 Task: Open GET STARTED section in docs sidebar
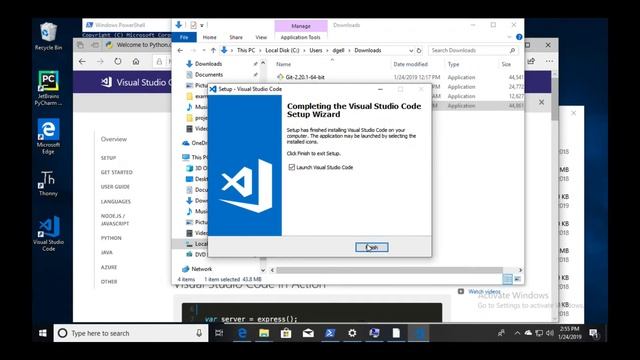117,172
